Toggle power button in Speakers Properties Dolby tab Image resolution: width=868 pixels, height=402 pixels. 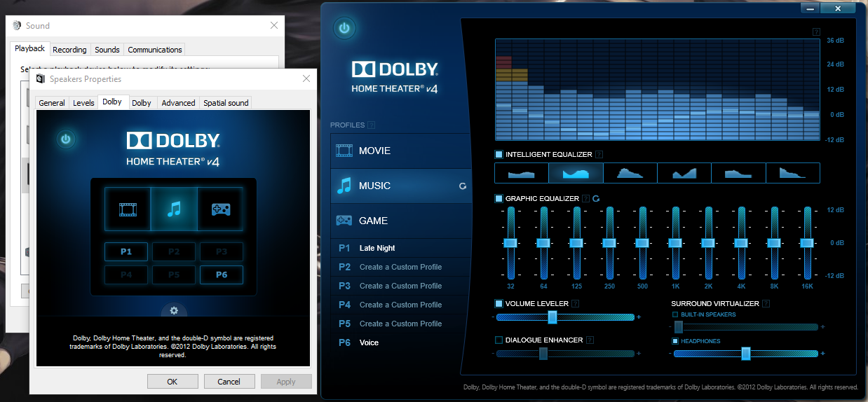pos(66,139)
